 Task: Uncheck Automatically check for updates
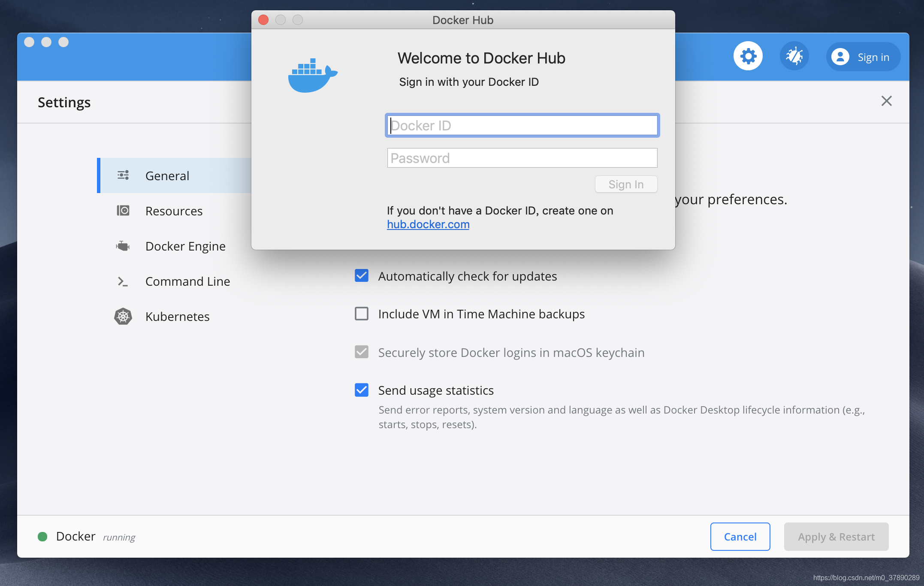click(362, 276)
